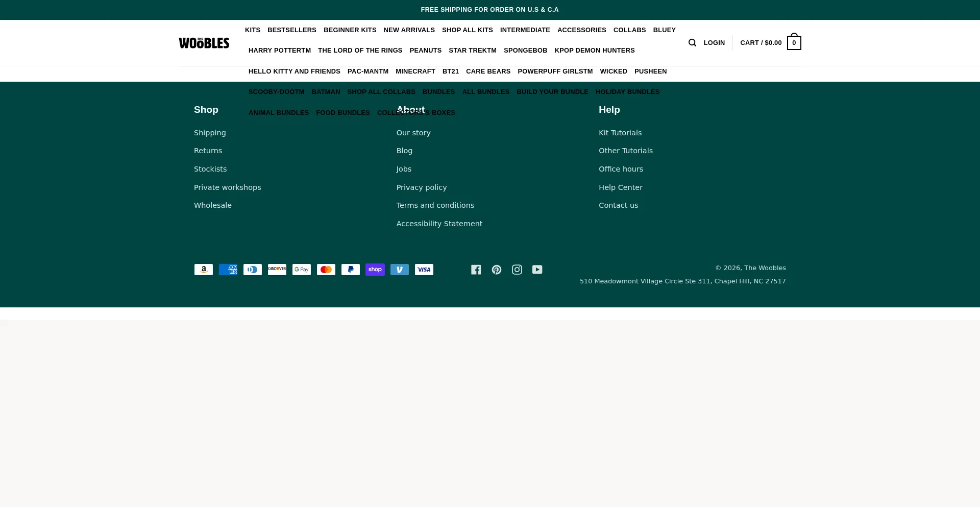Select Bluey in the navigation
Viewport: 980px width, 507px height.
665,30
